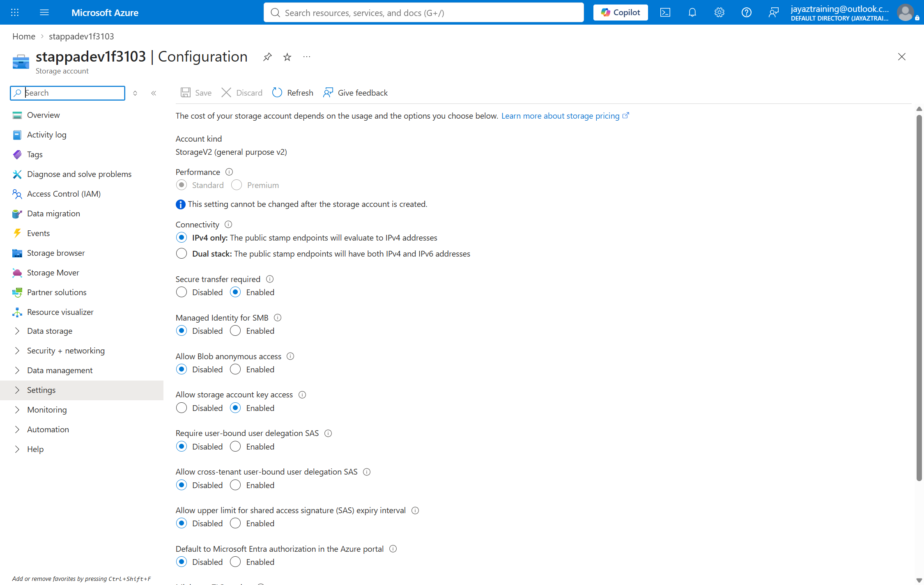Screen dimensions: 924x585
Task: Open Copilot from the top bar
Action: coord(621,12)
